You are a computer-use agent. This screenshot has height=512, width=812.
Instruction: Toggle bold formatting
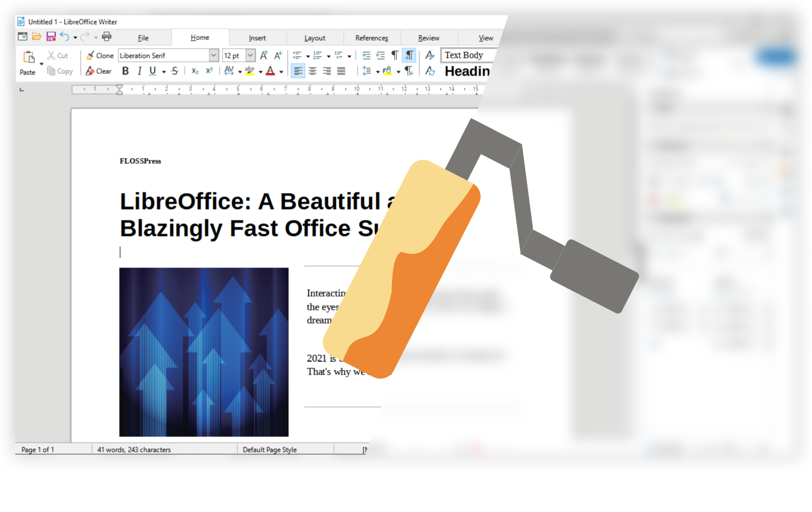coord(125,71)
